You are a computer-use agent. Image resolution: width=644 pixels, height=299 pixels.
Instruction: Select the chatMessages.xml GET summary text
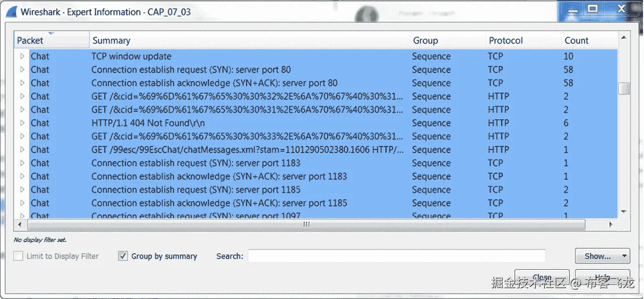pyautogui.click(x=248, y=149)
